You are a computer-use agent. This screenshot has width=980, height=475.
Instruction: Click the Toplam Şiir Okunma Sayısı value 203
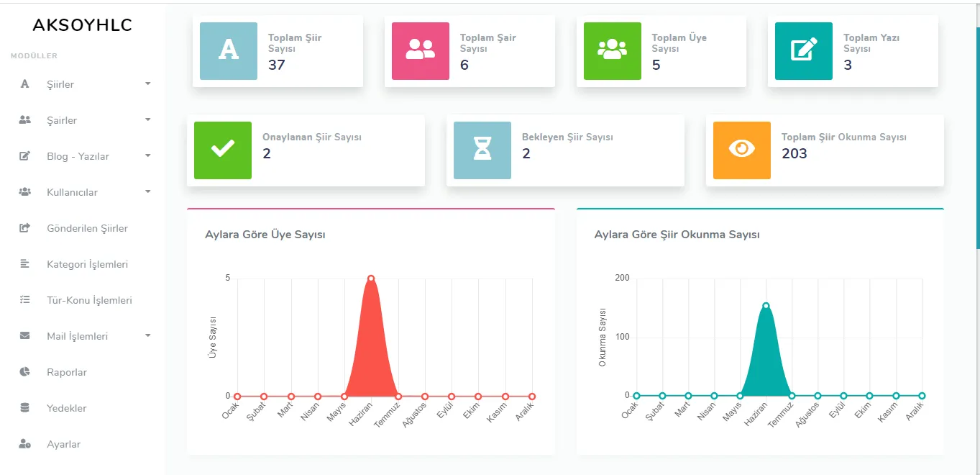(x=794, y=153)
